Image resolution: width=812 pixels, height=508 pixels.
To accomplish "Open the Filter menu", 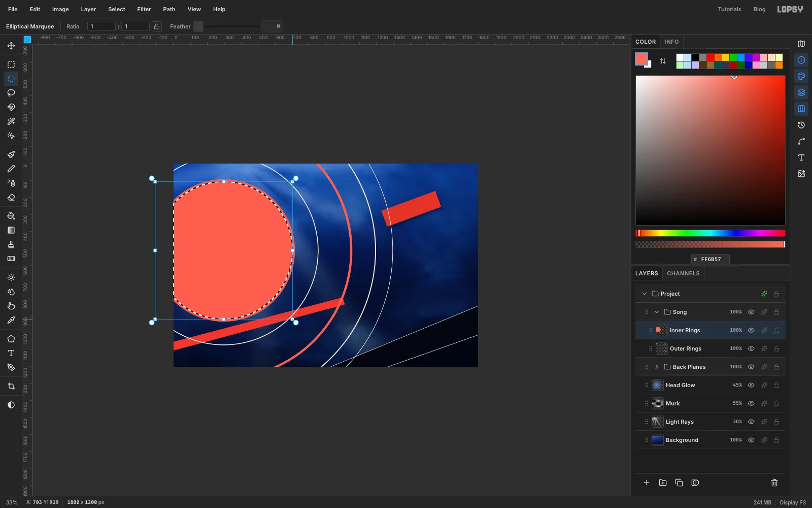I will click(144, 9).
